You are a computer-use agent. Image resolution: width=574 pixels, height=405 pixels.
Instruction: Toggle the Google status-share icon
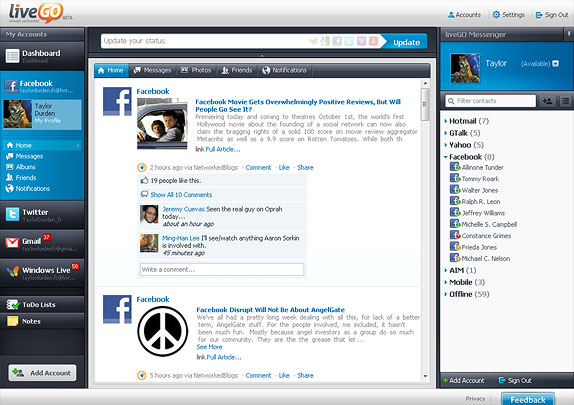tap(325, 41)
